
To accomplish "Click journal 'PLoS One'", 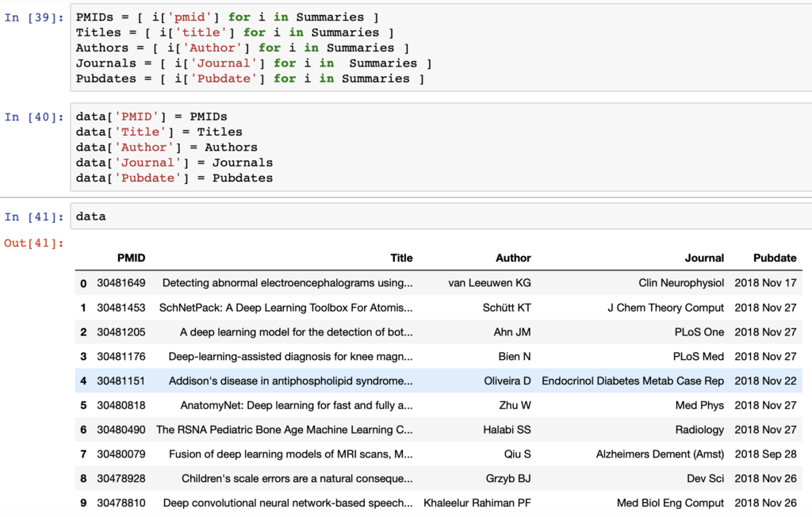I will [x=699, y=332].
